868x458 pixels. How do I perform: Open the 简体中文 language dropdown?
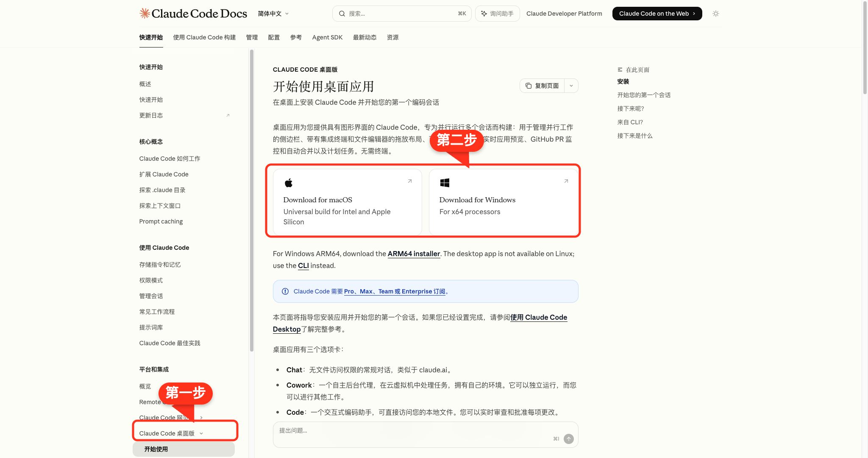pos(273,14)
